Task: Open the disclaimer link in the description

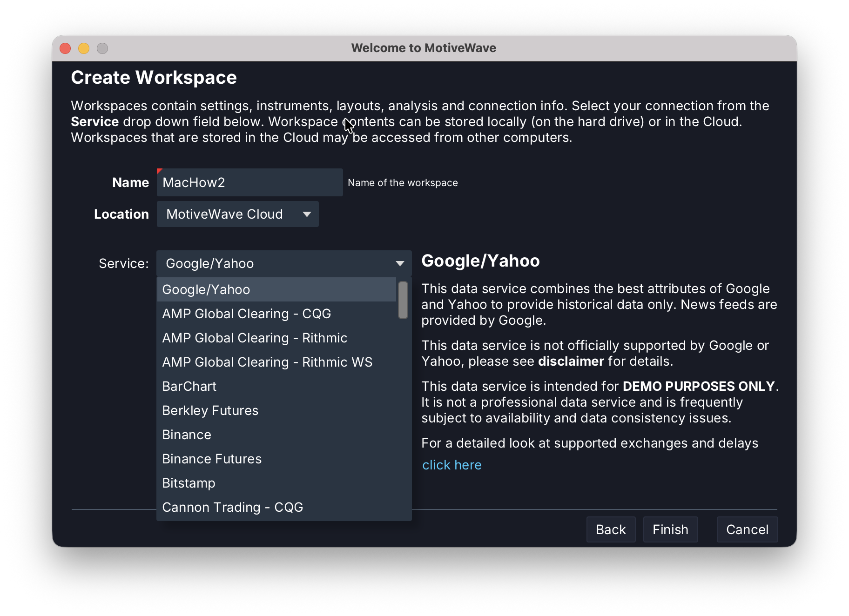Action: pos(571,362)
